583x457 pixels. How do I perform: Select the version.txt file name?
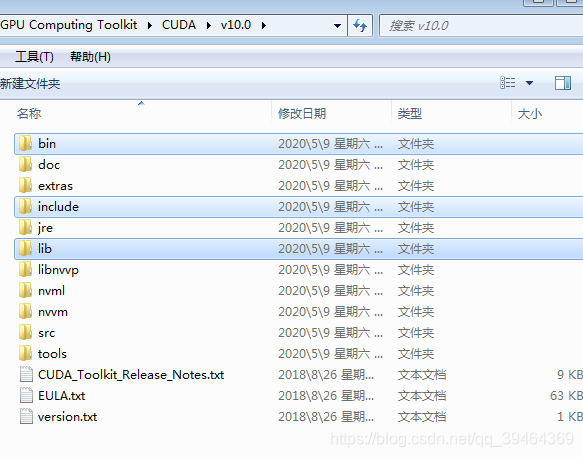67,416
